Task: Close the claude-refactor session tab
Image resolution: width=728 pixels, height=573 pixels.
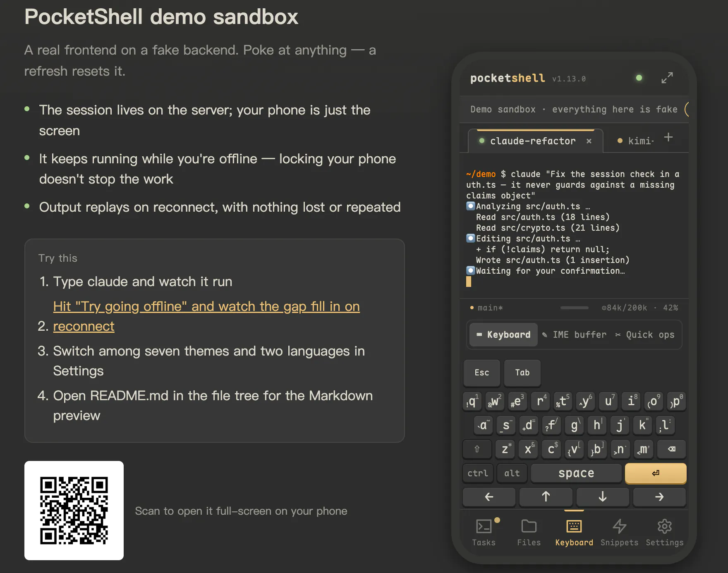Action: (589, 141)
